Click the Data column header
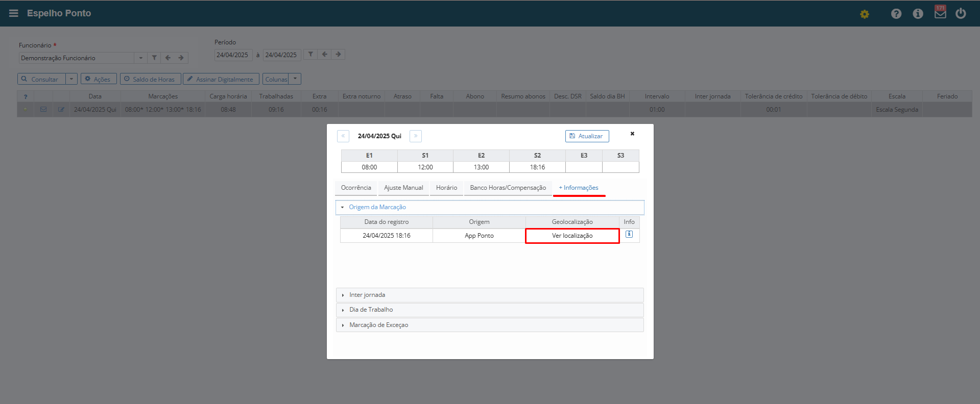The image size is (980, 404). coord(95,96)
